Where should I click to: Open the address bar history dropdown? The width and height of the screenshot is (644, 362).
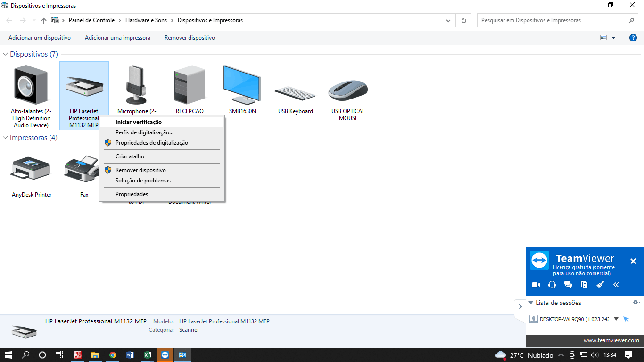(x=448, y=20)
